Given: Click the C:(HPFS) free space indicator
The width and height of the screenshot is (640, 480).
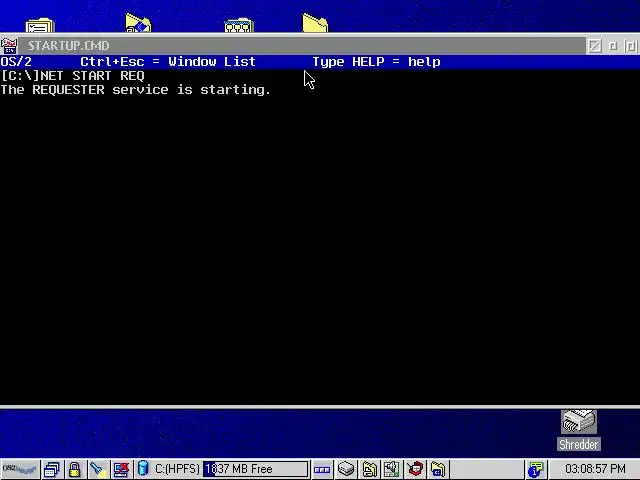Looking at the screenshot, I should coord(231,469).
